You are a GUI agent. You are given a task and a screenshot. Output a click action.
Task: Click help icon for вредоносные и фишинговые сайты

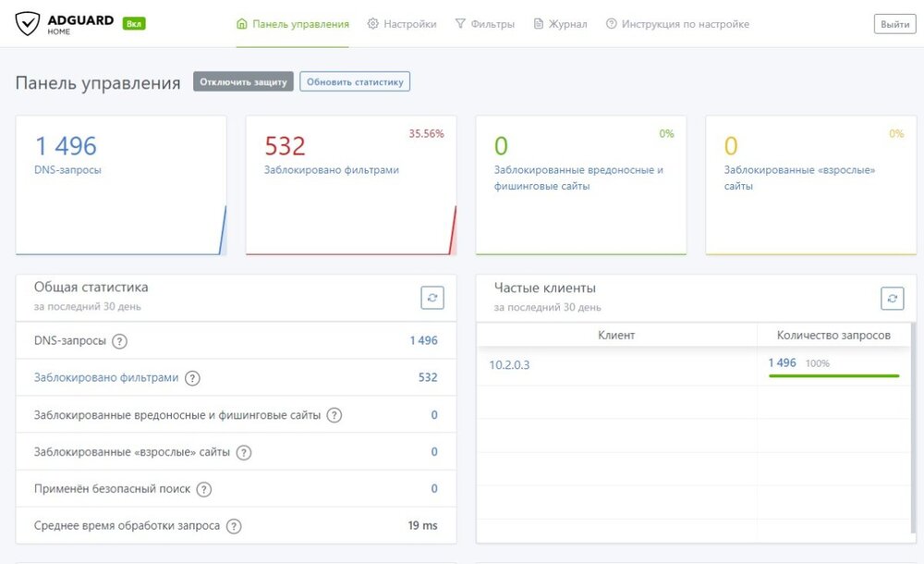334,415
